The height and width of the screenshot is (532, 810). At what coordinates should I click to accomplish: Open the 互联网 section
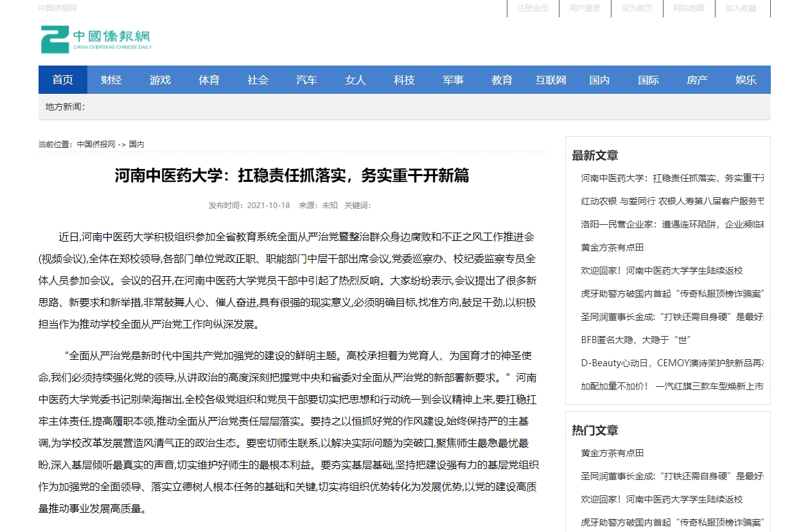[x=551, y=80]
